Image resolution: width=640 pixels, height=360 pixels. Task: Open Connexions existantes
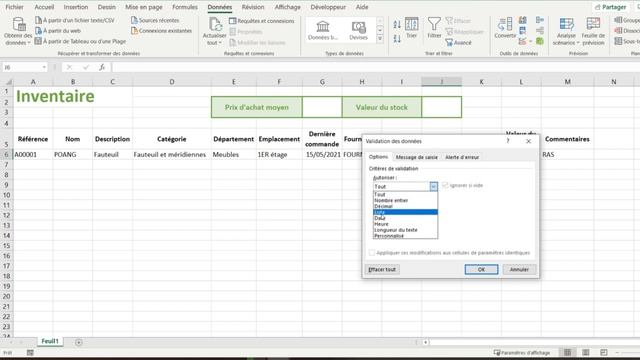pos(161,31)
